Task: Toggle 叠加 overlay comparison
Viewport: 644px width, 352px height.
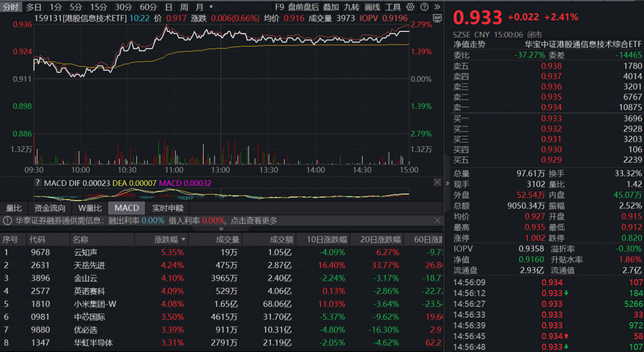Action: pyautogui.click(x=331, y=7)
